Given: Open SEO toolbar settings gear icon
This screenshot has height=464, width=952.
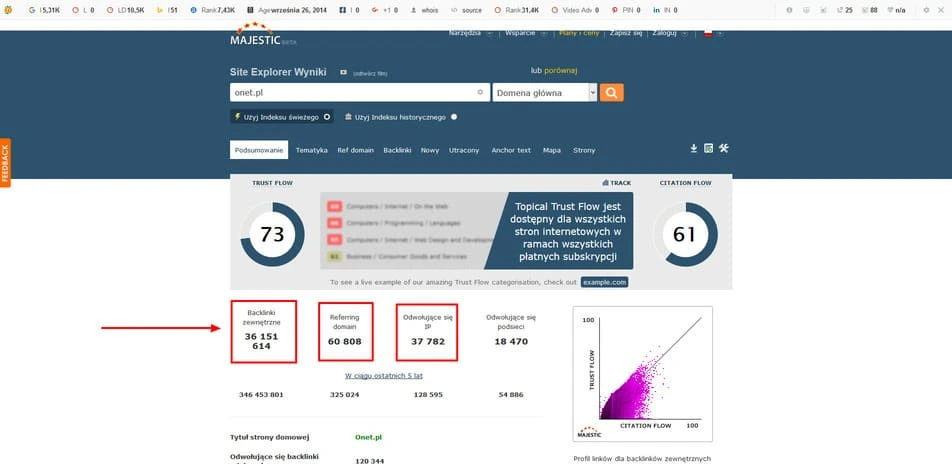Looking at the screenshot, I should click(x=926, y=10).
